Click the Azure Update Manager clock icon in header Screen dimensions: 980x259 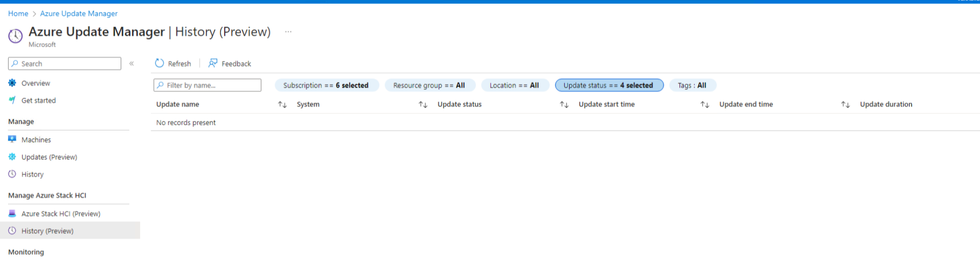16,36
